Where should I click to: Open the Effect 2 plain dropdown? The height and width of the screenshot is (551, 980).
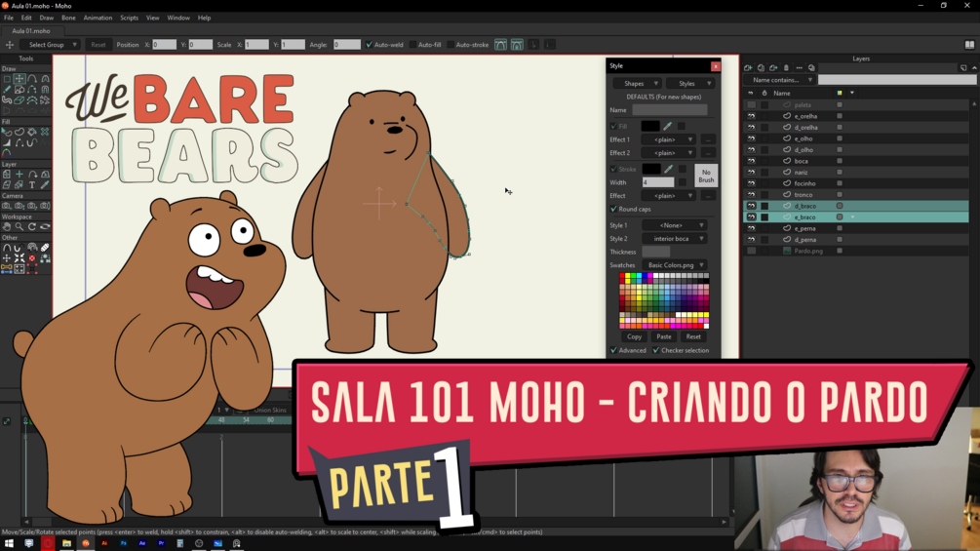[x=668, y=153]
